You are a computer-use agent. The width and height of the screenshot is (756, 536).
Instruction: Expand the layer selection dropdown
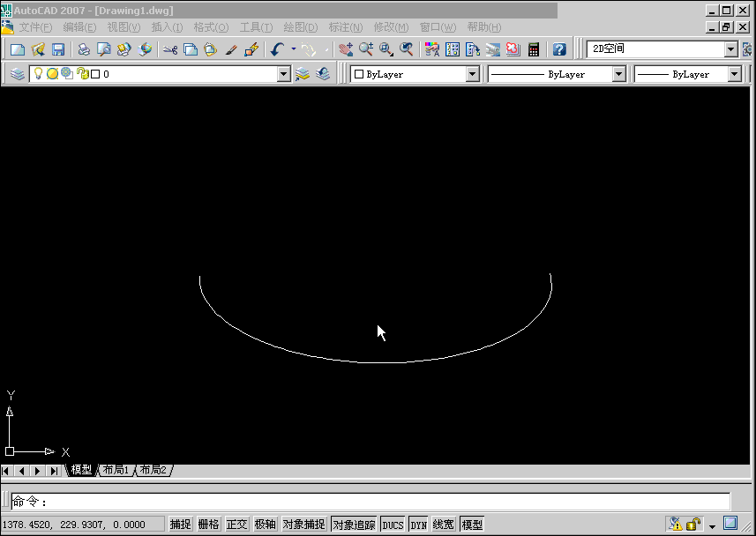pos(284,74)
